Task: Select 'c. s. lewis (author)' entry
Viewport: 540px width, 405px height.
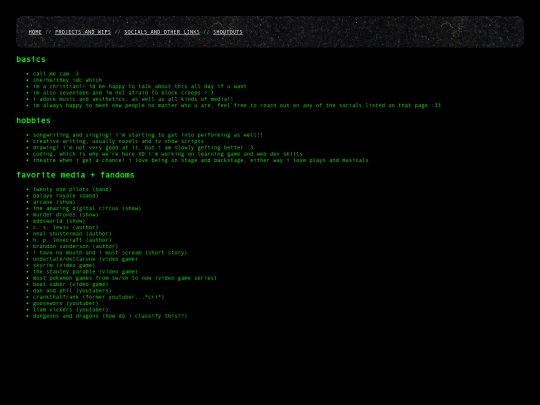Action: point(65,227)
